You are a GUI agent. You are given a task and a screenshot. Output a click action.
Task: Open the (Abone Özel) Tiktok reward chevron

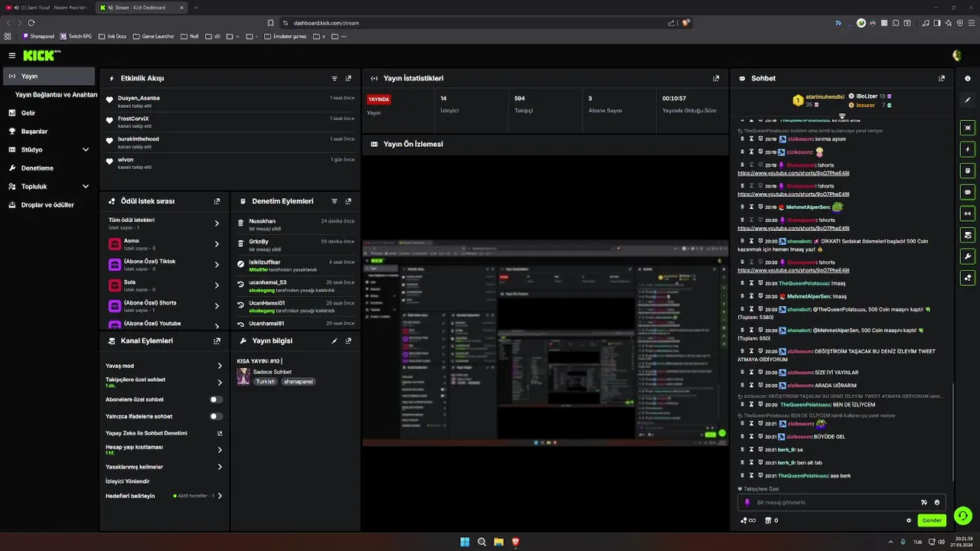tap(217, 265)
